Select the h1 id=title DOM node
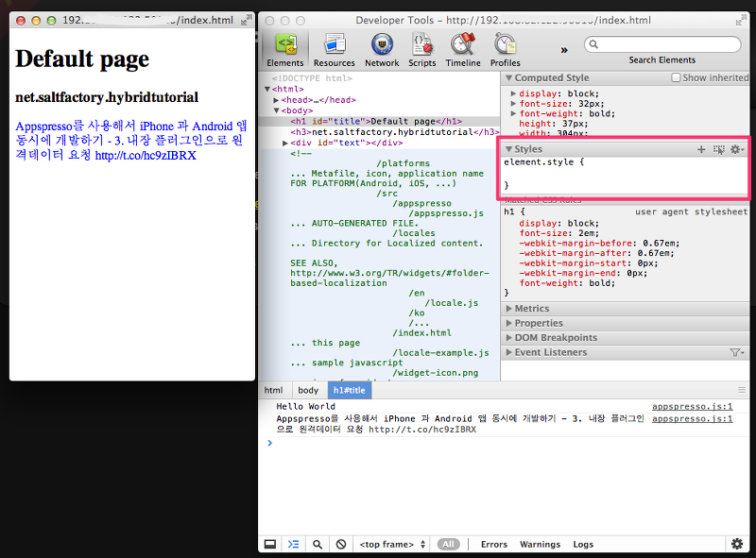The height and width of the screenshot is (558, 756). click(x=376, y=122)
